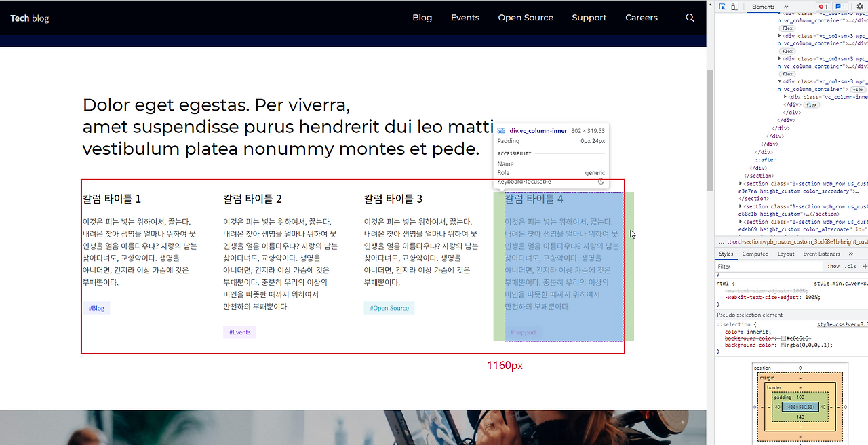The height and width of the screenshot is (445, 868).
Task: Click the 'Pseudo ::selection element' header
Action: click(x=749, y=315)
